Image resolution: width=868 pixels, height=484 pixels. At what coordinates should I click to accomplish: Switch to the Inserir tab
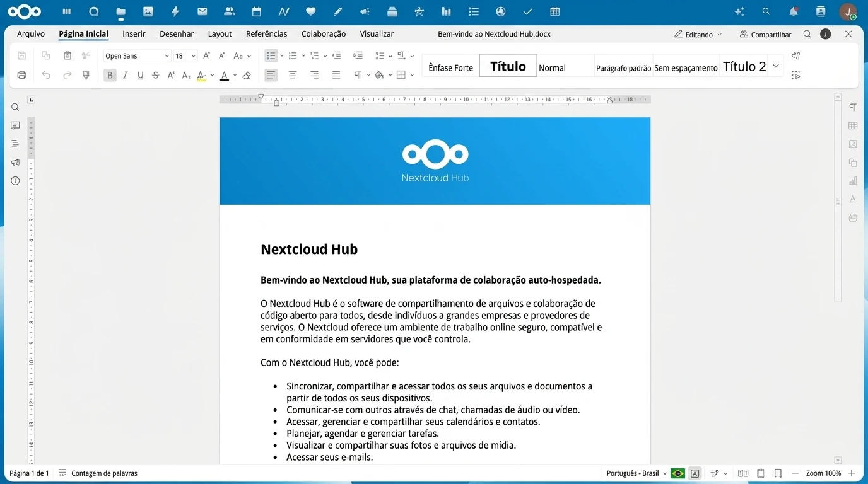click(x=134, y=34)
